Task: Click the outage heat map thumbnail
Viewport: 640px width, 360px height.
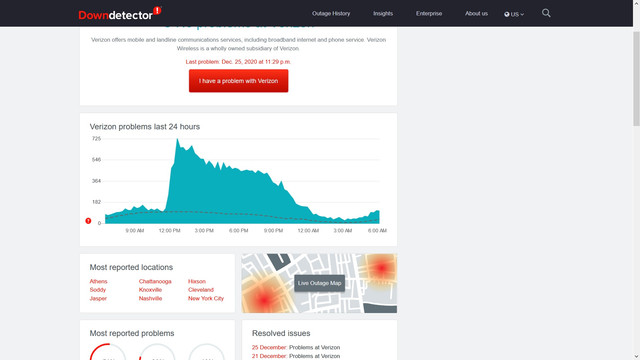Action: click(x=319, y=283)
